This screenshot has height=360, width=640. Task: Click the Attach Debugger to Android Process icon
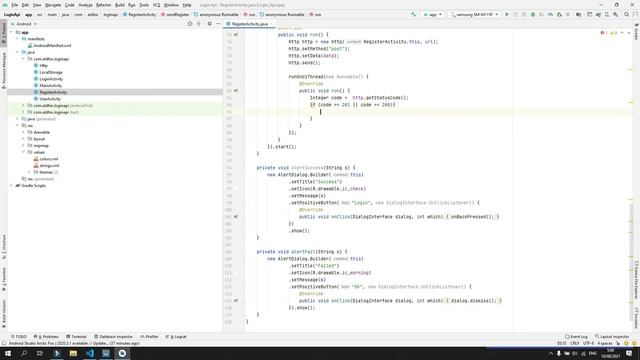click(559, 14)
